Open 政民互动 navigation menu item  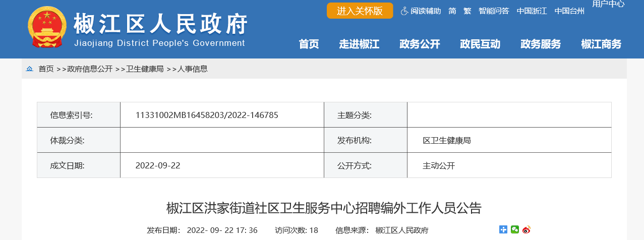[x=480, y=44]
